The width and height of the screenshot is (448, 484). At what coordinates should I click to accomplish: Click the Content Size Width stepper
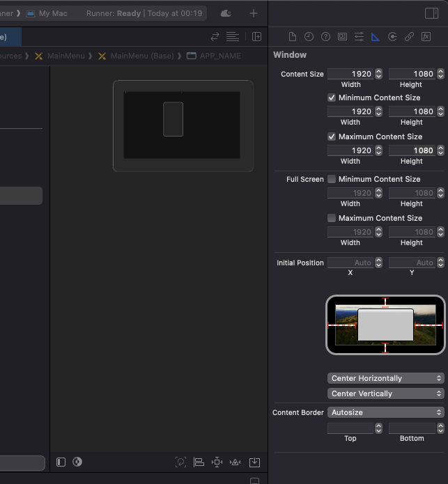[378, 74]
